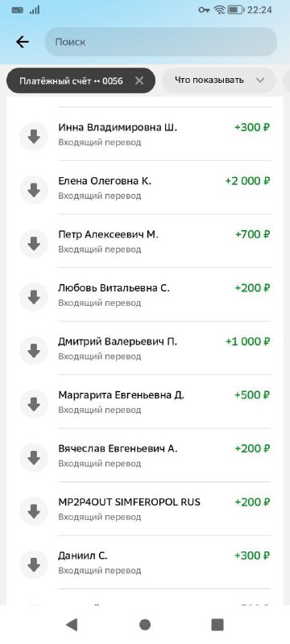Tap incoming arrow icon beside Маргарита Евгеньевна Д.
290x644 pixels.
(34, 404)
